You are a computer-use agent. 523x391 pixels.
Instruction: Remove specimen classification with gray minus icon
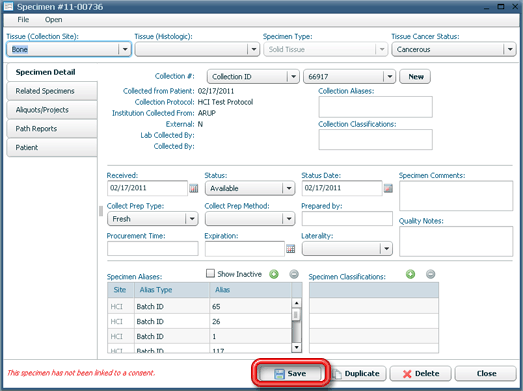431,274
